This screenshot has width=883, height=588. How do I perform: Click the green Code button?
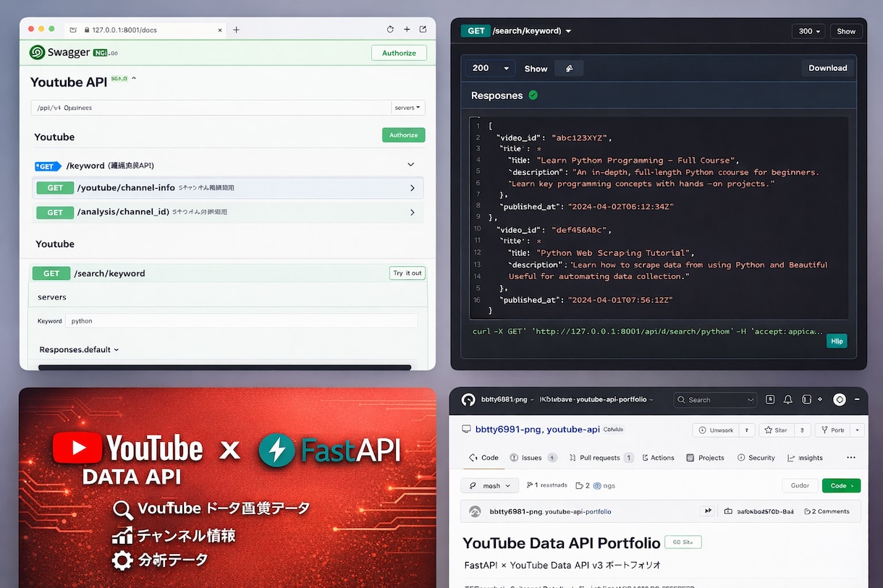[x=841, y=485]
